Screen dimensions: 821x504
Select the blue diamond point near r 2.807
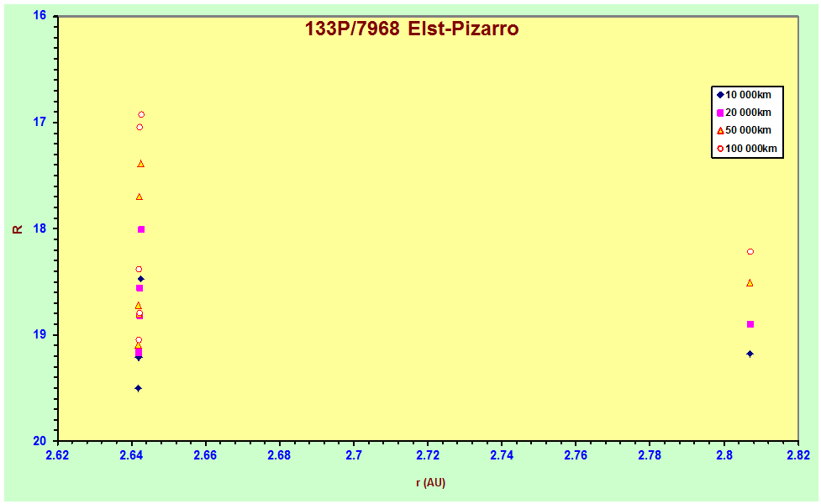[750, 354]
